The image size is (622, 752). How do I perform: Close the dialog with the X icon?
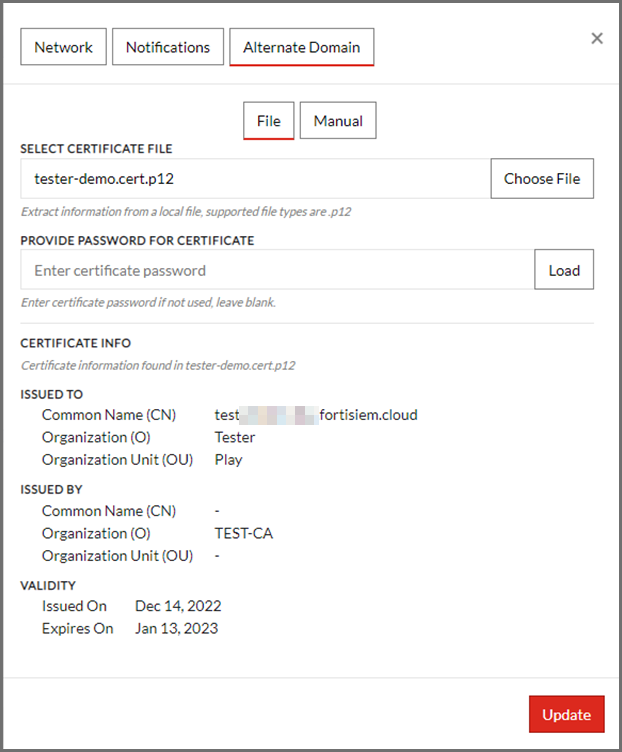597,39
